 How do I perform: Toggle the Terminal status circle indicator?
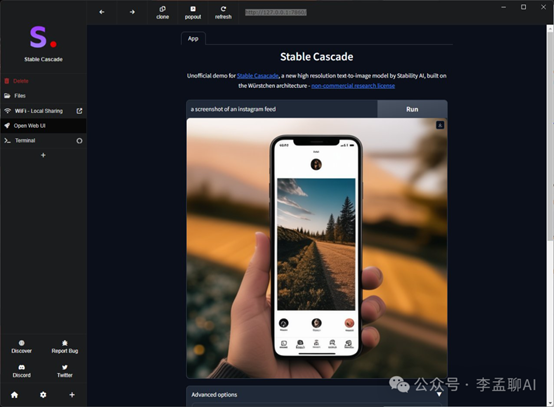pyautogui.click(x=79, y=141)
